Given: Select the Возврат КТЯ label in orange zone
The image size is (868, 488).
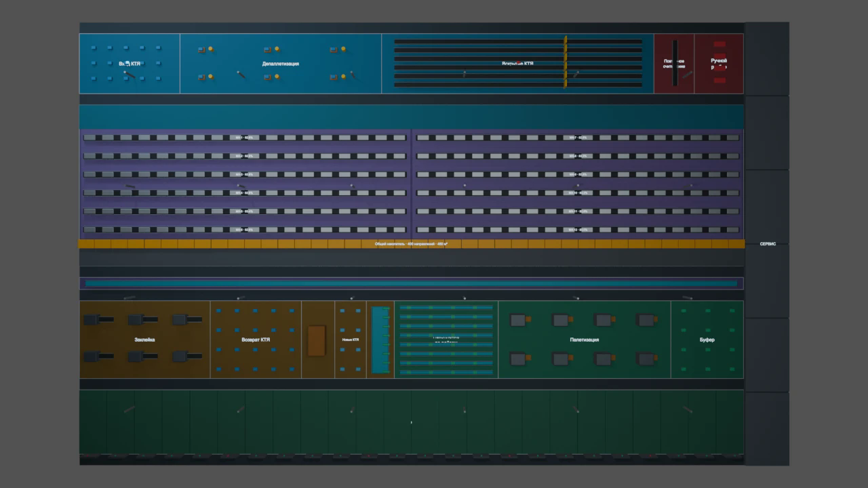Looking at the screenshot, I should 256,340.
